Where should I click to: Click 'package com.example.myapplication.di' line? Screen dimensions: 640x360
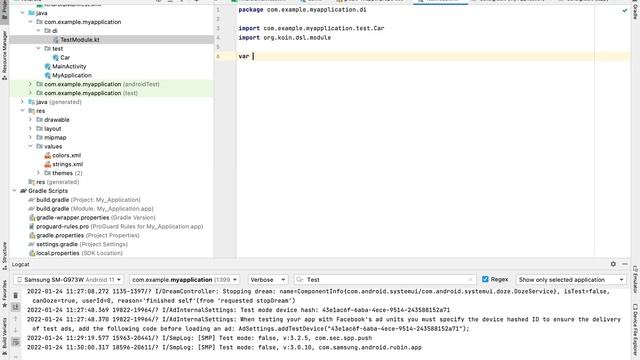click(302, 9)
